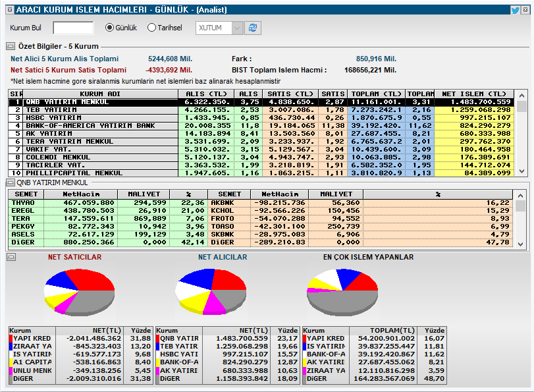534x392 pixels.
Task: Click blue swatch beside ZIRAAT YA in net sellers
Action: pyautogui.click(x=11, y=347)
